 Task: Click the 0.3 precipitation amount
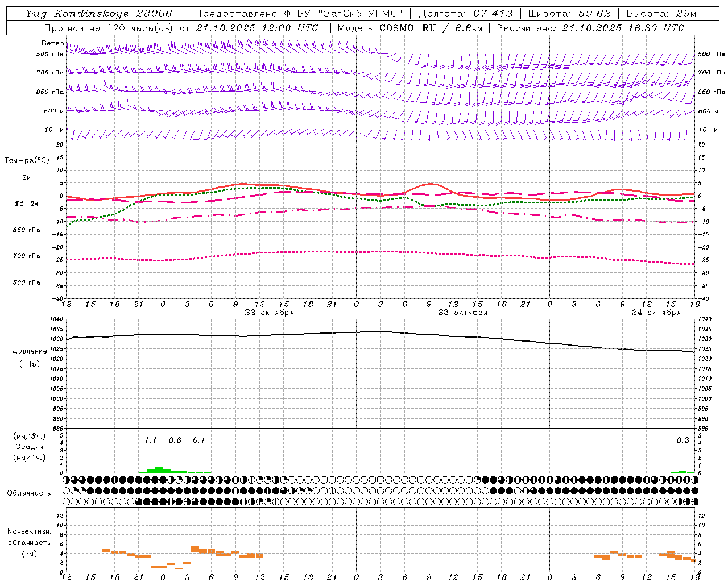pyautogui.click(x=682, y=440)
